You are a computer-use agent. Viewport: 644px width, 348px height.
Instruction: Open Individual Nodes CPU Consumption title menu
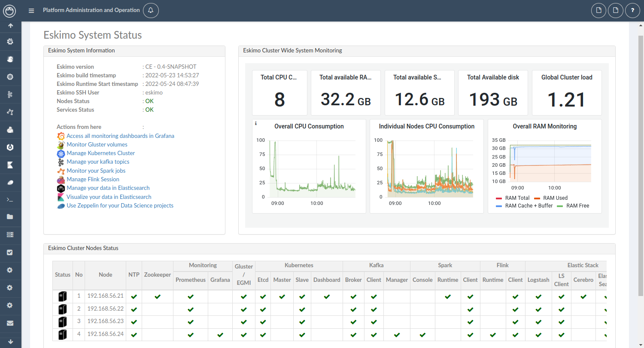[x=427, y=126]
